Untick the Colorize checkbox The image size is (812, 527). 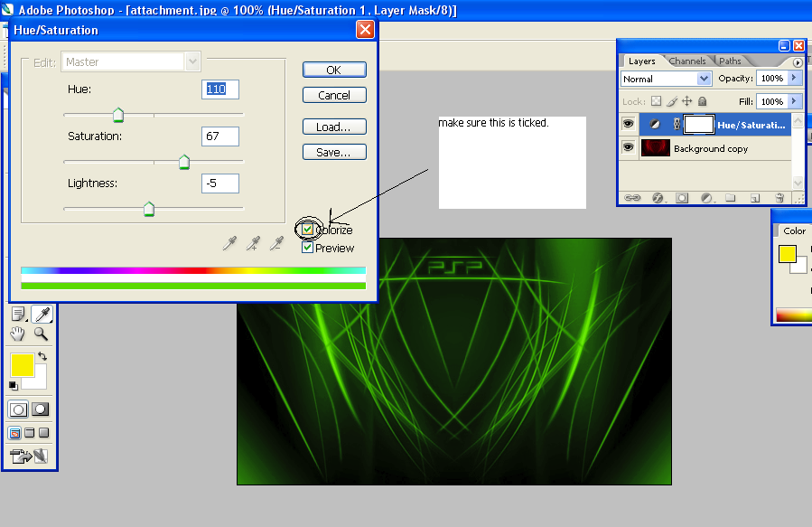click(308, 229)
